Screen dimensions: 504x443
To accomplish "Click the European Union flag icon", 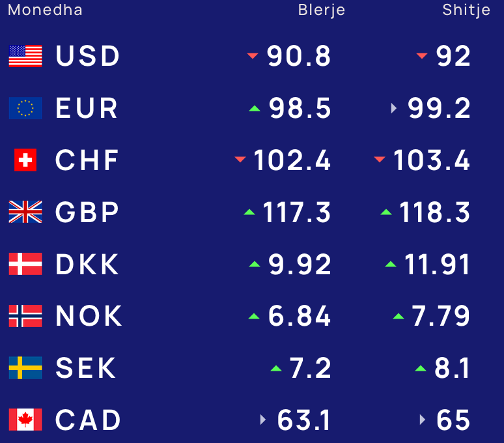I will coord(25,108).
